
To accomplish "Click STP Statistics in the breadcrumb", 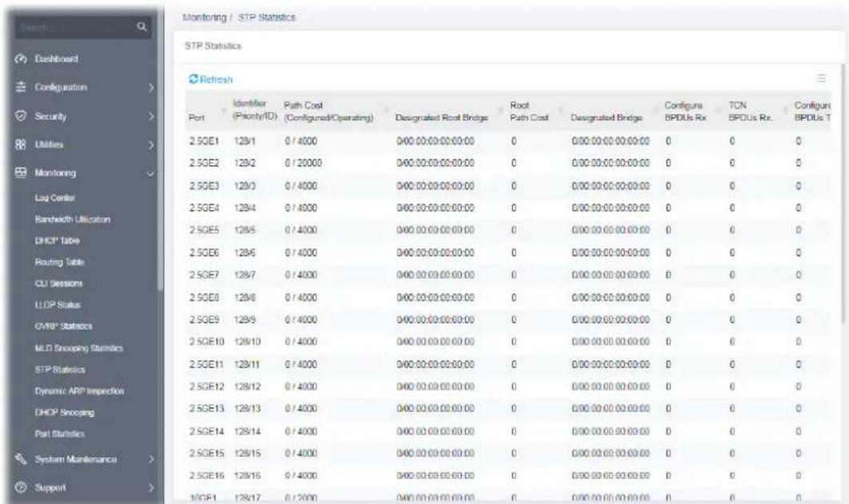I will pos(267,18).
